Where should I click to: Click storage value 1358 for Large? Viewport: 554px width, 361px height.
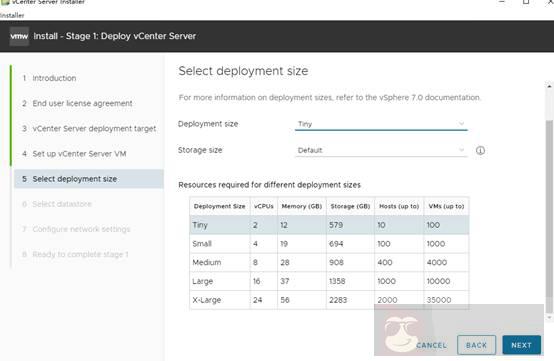337,281
